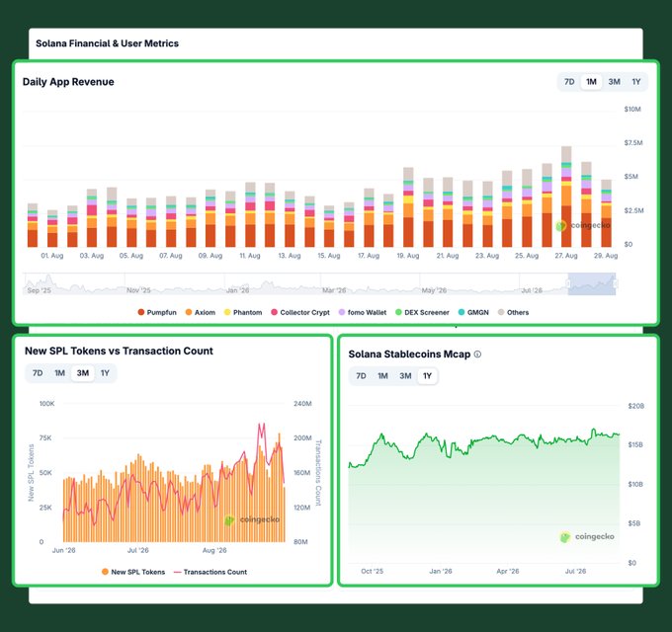Click the 27. Aug revenue bar
The image size is (672, 632).
[566, 197]
